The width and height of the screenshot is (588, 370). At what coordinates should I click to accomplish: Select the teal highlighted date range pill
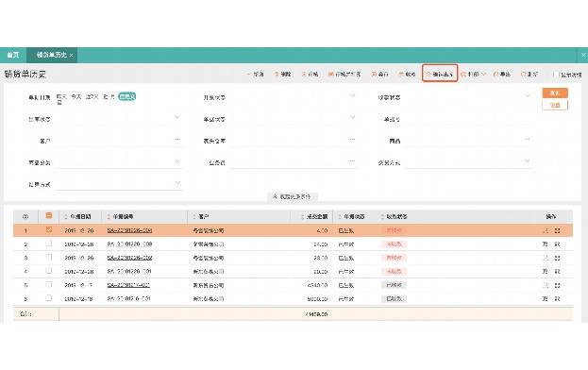pos(127,96)
